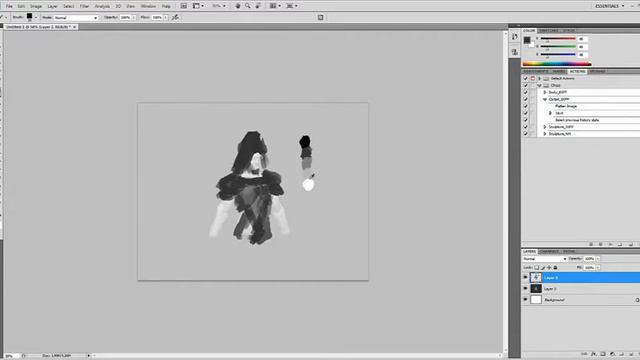640x360 pixels.
Task: Toggle the dialog icon for Default Actions
Action: click(x=533, y=78)
